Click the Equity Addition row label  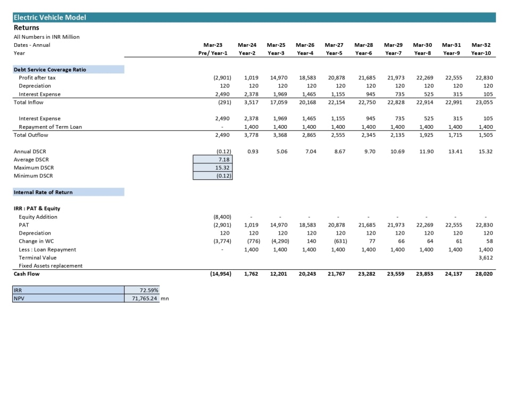pyautogui.click(x=38, y=217)
